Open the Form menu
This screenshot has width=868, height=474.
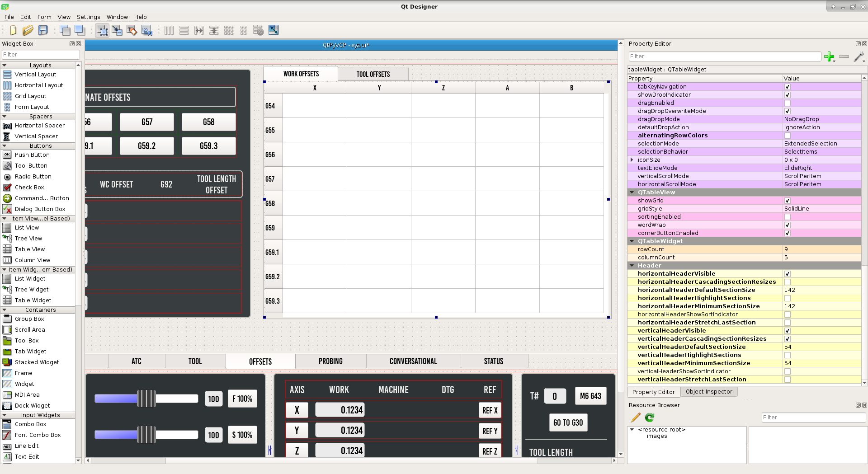pyautogui.click(x=44, y=17)
